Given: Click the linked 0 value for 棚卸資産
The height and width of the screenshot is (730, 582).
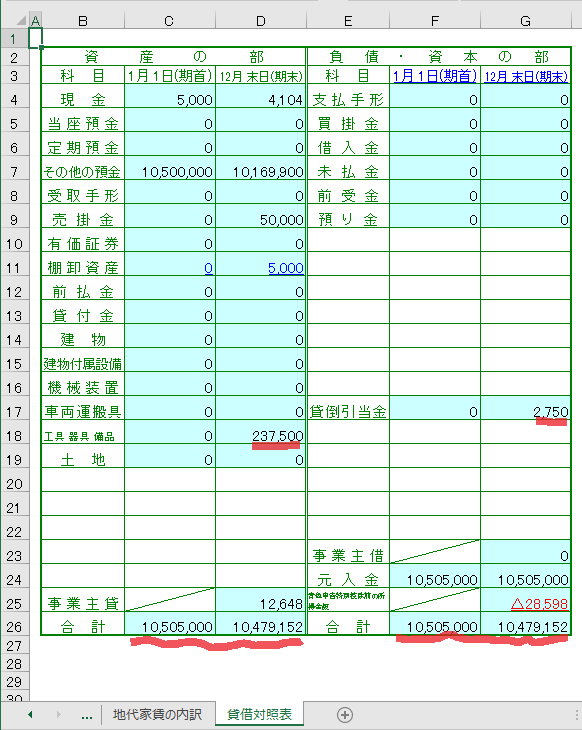Looking at the screenshot, I should (208, 268).
